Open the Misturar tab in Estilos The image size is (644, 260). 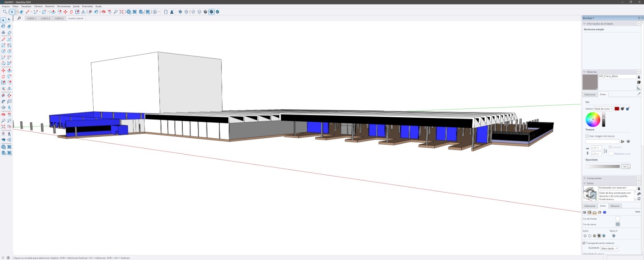point(615,206)
